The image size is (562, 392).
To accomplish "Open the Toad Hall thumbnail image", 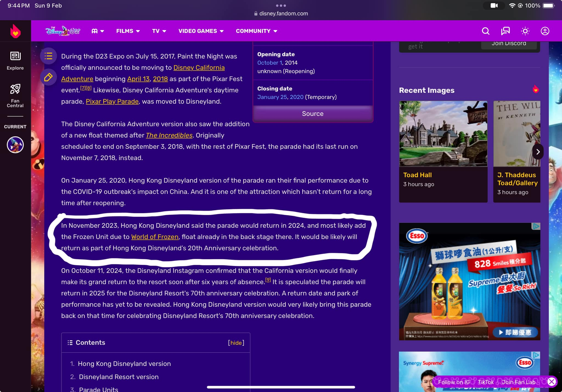I will [x=443, y=134].
